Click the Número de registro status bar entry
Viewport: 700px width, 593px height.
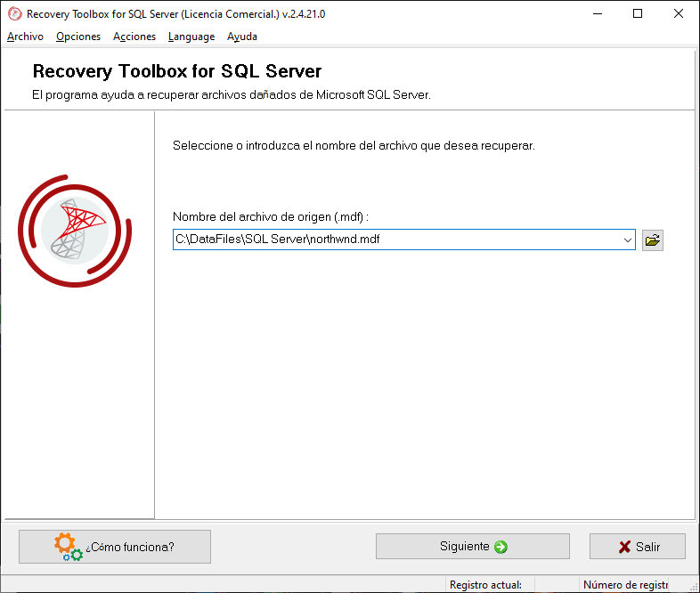625,584
